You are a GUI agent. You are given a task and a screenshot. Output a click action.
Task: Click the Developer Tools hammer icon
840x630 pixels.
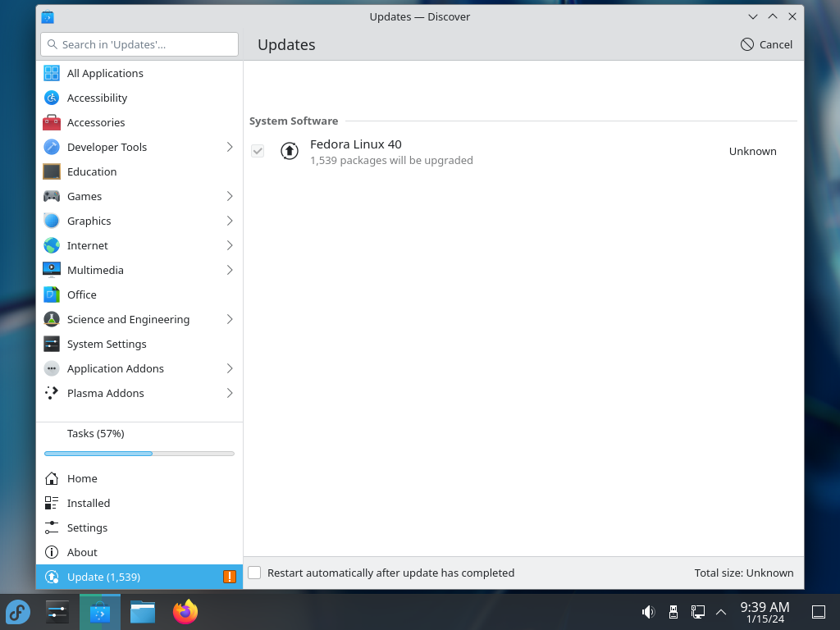(x=52, y=148)
